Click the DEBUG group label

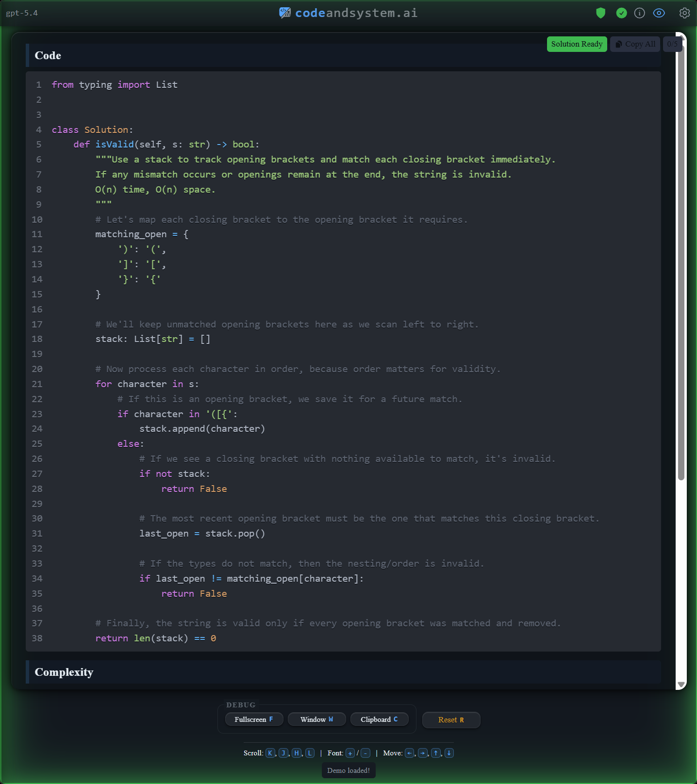[241, 705]
